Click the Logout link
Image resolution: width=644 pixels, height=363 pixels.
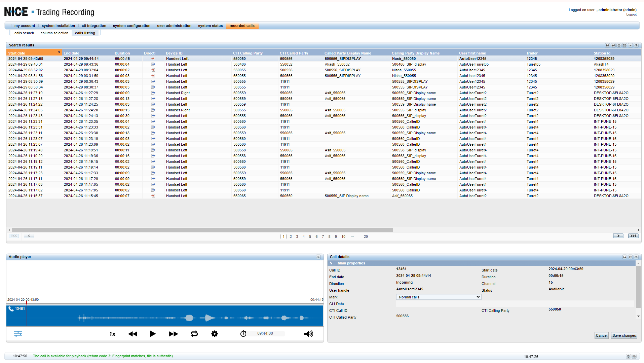pos(631,14)
